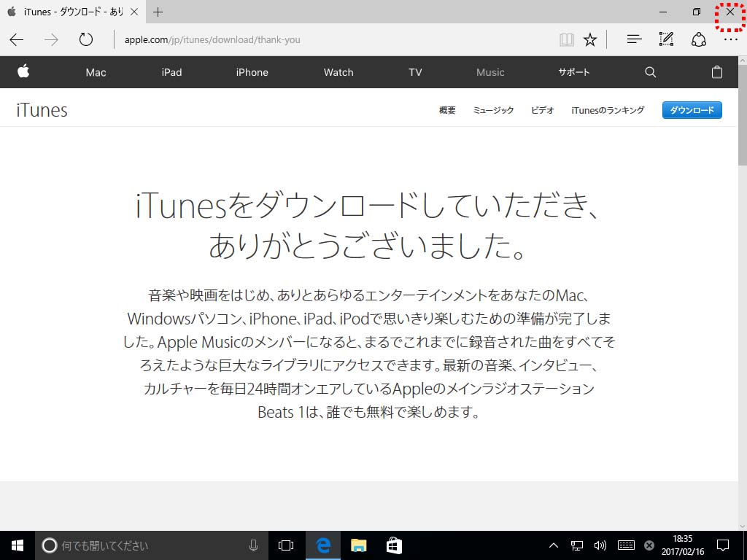This screenshot has width=747, height=560.
Task: Open the サポート navigation link
Action: tap(573, 72)
